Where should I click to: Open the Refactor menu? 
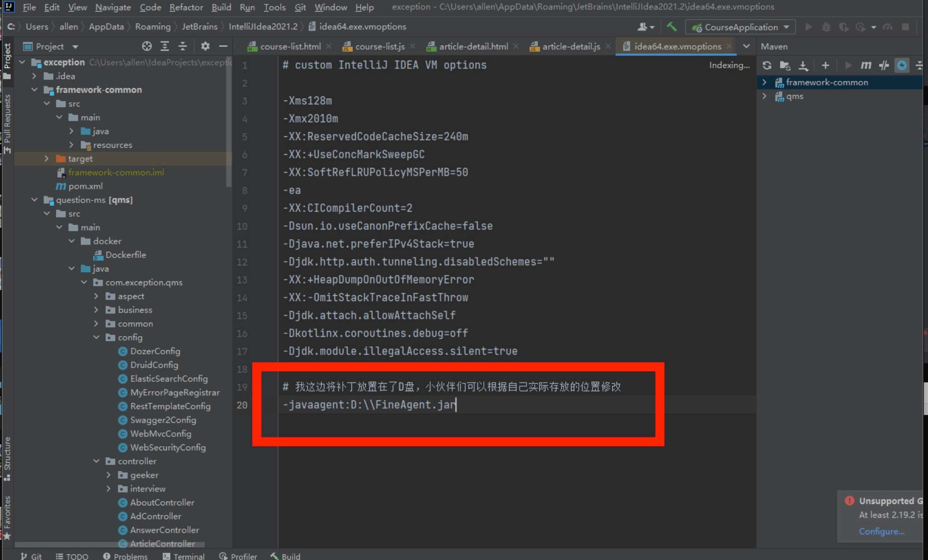[186, 7]
